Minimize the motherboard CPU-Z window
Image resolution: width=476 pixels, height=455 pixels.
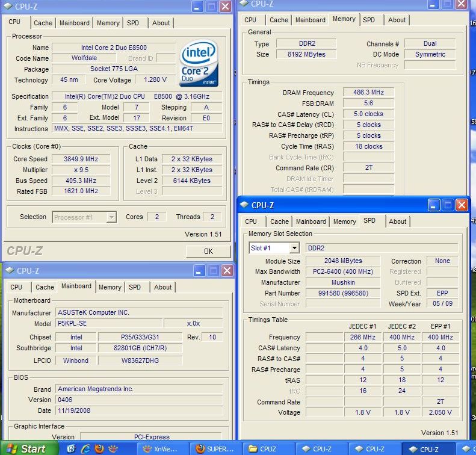(x=199, y=270)
